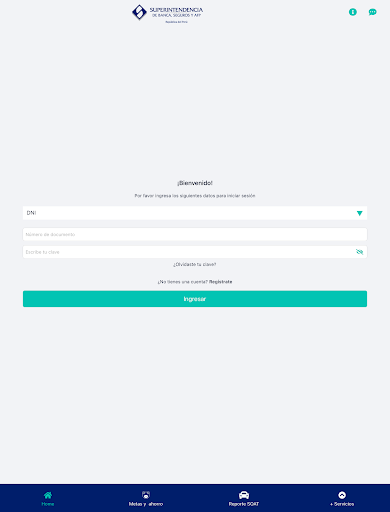Switch to Reporte SOAT tab
The height and width of the screenshot is (512, 390).
click(244, 504)
